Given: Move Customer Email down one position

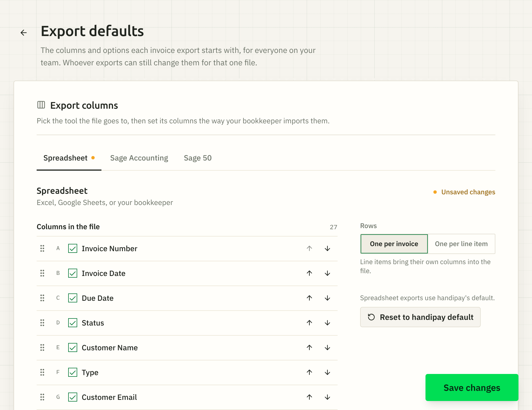Looking at the screenshot, I should (x=327, y=397).
